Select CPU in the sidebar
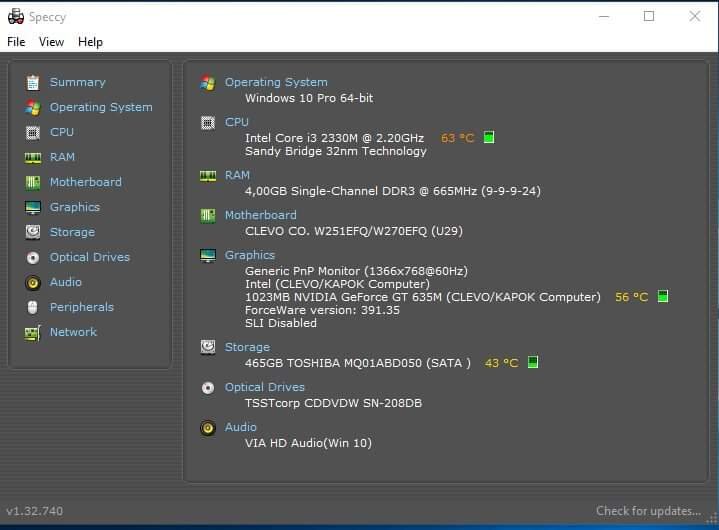This screenshot has width=719, height=530. [x=62, y=132]
